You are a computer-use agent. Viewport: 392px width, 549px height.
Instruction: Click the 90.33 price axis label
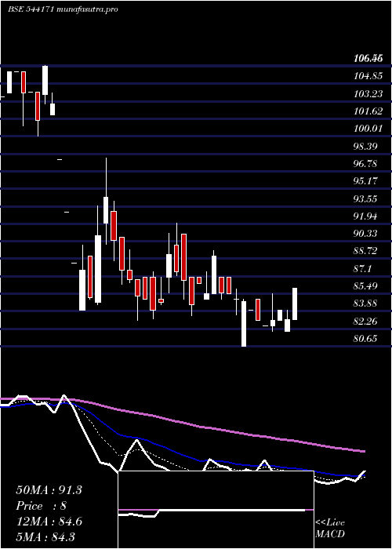point(366,234)
